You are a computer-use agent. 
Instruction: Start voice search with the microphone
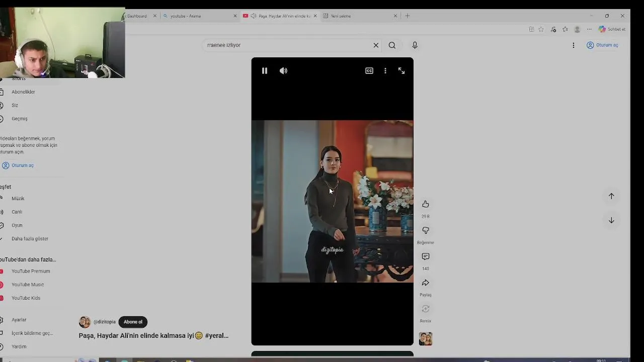click(x=415, y=45)
